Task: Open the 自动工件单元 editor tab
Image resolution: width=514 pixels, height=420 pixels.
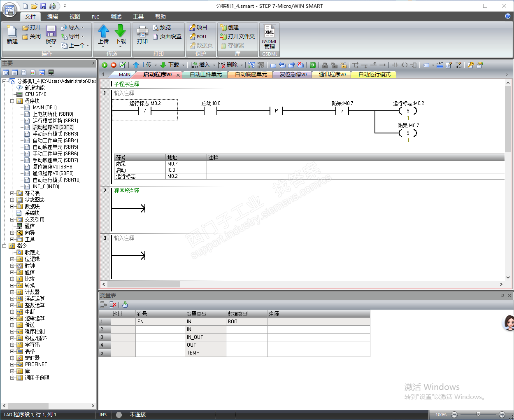Action: tap(205, 75)
